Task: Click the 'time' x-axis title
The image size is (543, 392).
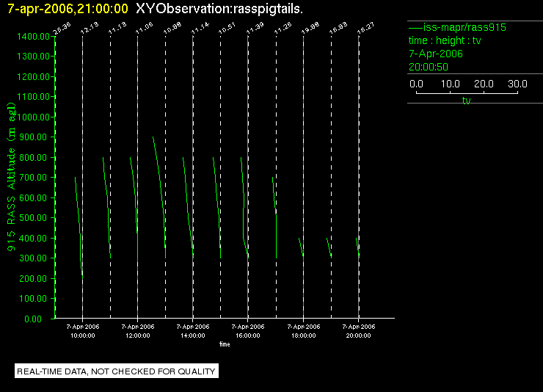Action: [x=225, y=344]
